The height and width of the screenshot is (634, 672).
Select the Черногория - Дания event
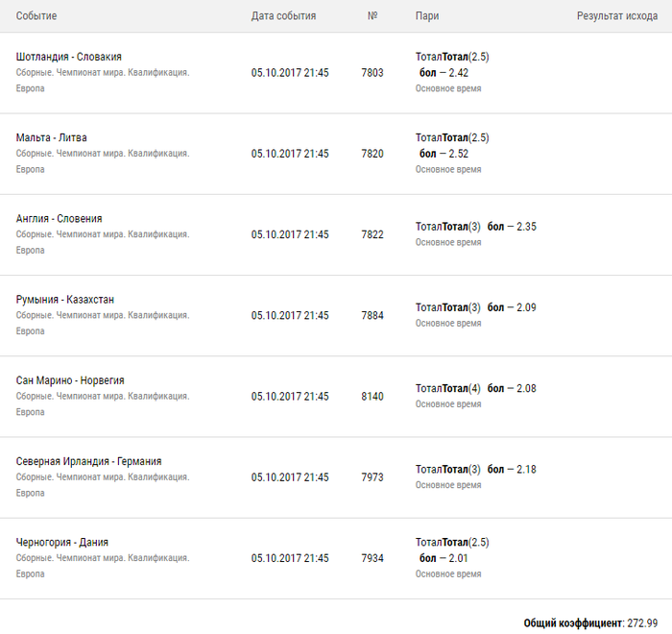62,542
